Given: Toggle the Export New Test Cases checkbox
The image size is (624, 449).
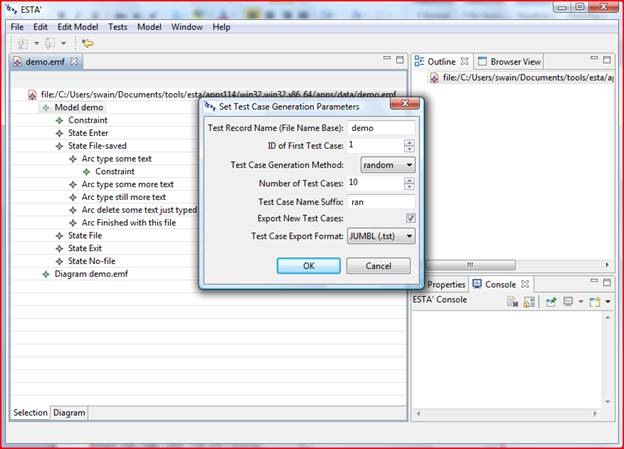Looking at the screenshot, I should pos(410,219).
